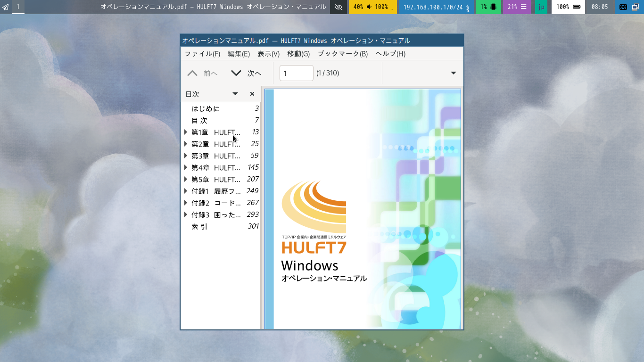Screen dimensions: 644x362
Task: Open the 編集(E) menu
Action: (x=239, y=54)
